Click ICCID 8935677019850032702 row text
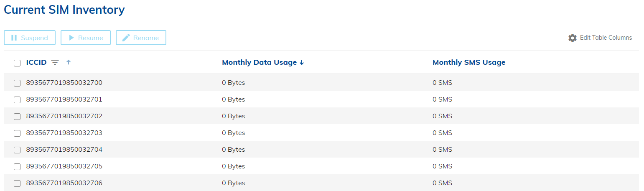Screen dimensions: 644x191 [x=64, y=116]
